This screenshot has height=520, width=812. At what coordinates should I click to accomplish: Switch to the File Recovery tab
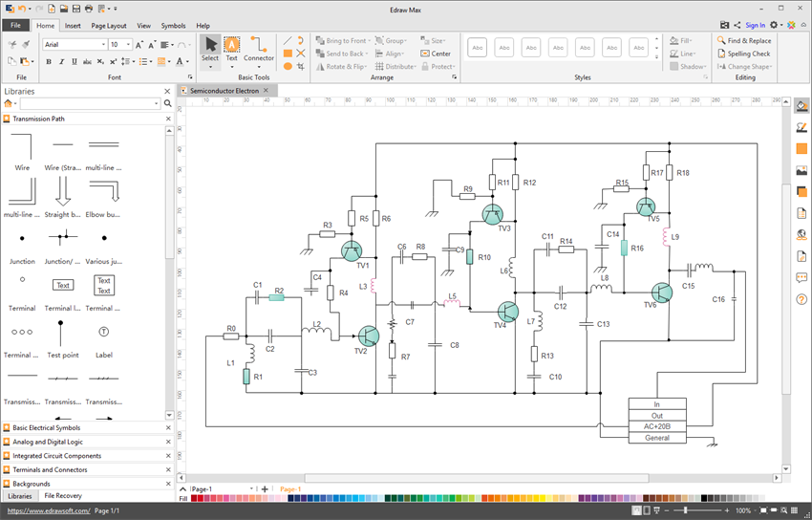click(63, 496)
